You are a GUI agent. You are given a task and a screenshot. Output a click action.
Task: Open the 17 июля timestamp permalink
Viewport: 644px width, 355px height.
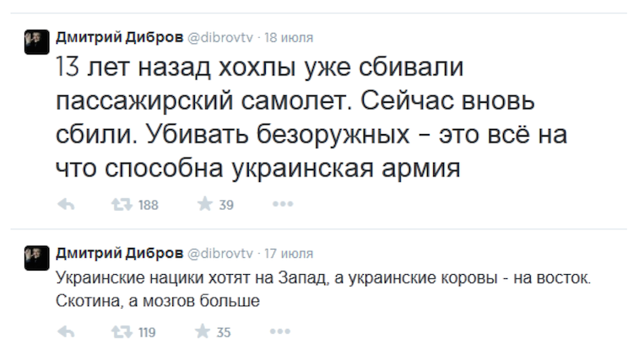(289, 253)
